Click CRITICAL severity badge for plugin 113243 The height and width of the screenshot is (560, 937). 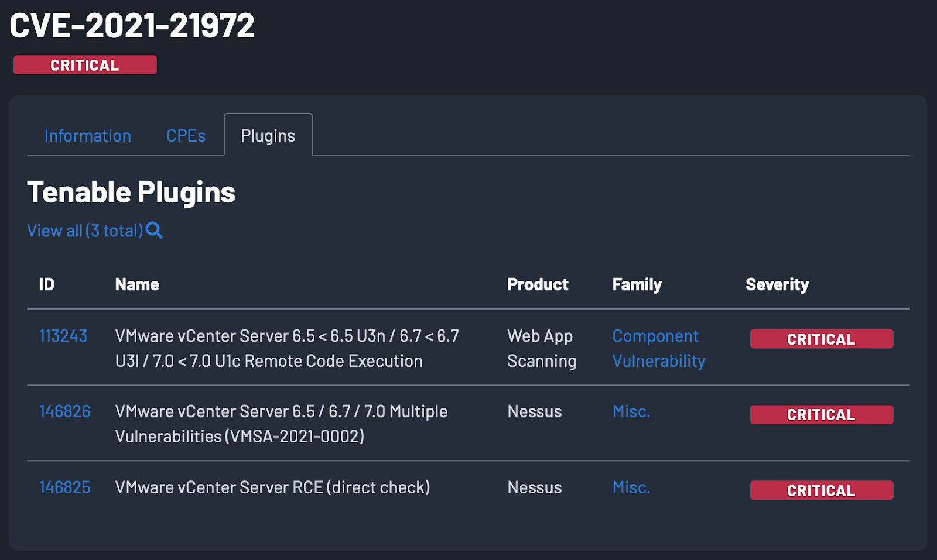tap(821, 339)
